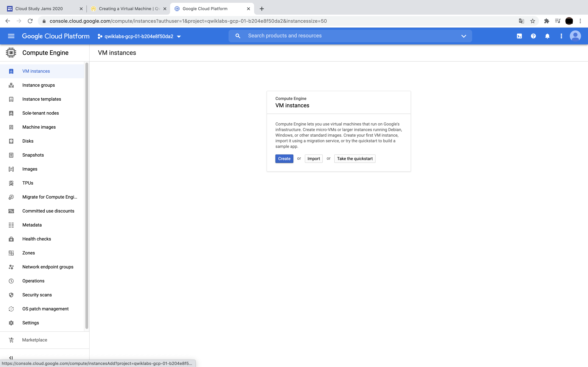Click the Take the quickstart button
This screenshot has height=367, width=588.
point(355,159)
